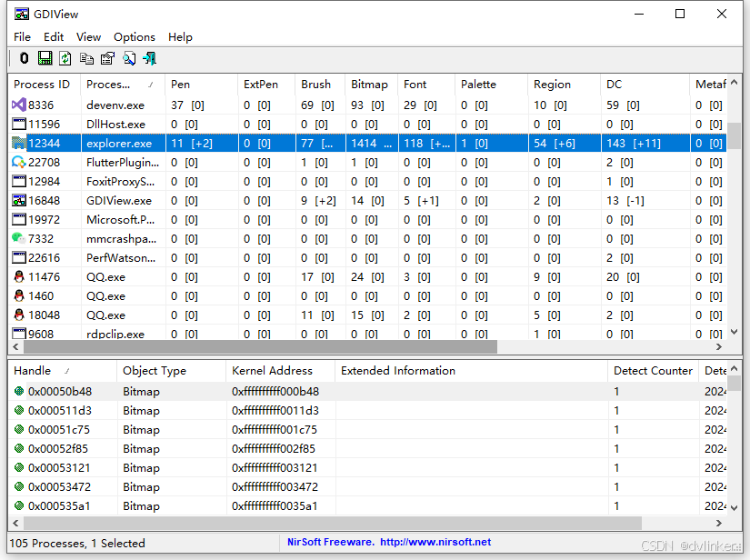Click DC value '13 [-1]' in GDIView.exe row
Screen dimensions: 750x560
coord(625,201)
